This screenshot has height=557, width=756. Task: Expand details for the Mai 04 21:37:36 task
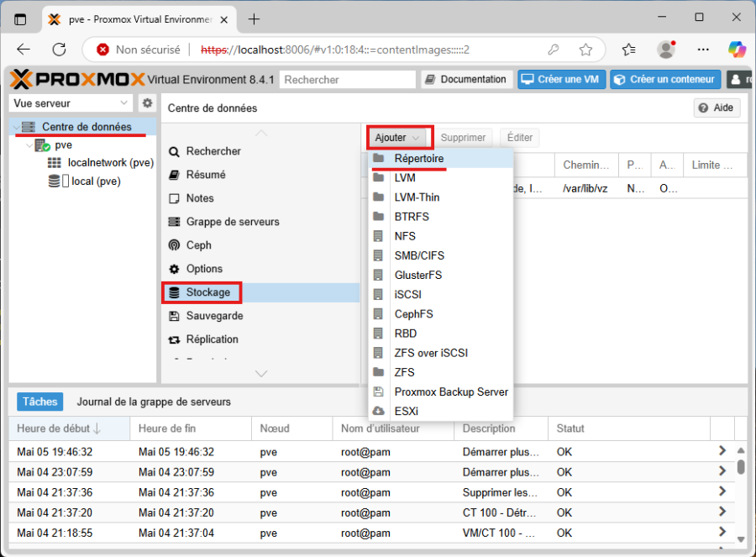[x=722, y=491]
